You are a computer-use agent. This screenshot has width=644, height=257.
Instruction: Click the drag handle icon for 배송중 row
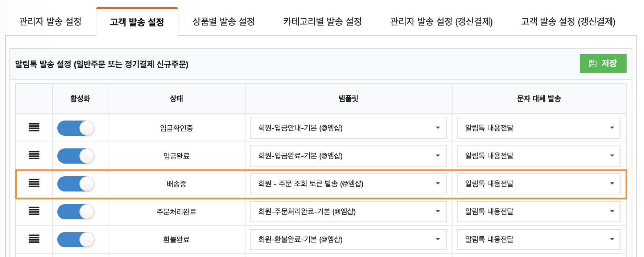click(x=34, y=183)
